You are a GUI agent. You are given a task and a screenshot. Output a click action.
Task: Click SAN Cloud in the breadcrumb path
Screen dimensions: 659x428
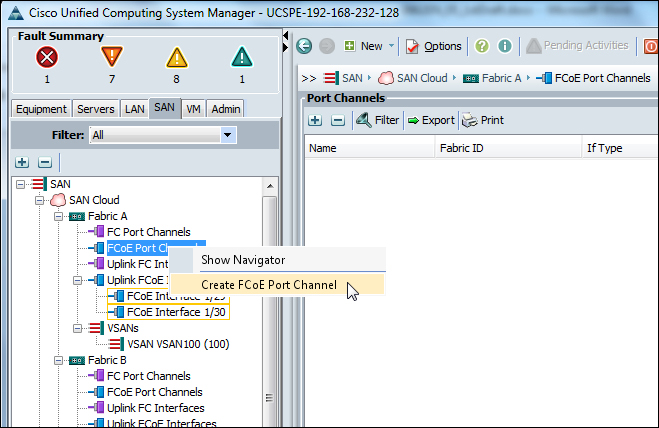[x=422, y=78]
